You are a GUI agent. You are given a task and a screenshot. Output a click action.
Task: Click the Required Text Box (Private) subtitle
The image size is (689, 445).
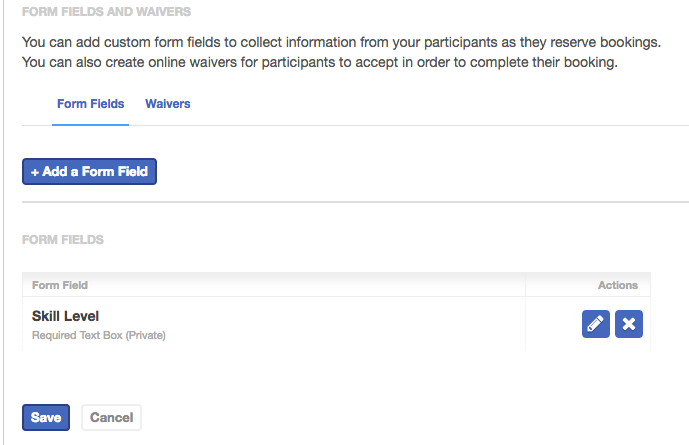click(x=98, y=335)
